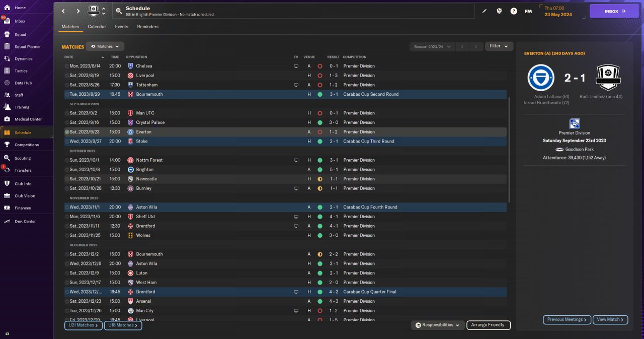Sort by the Date column header
Image resolution: width=644 pixels, height=339 pixels.
click(x=69, y=57)
